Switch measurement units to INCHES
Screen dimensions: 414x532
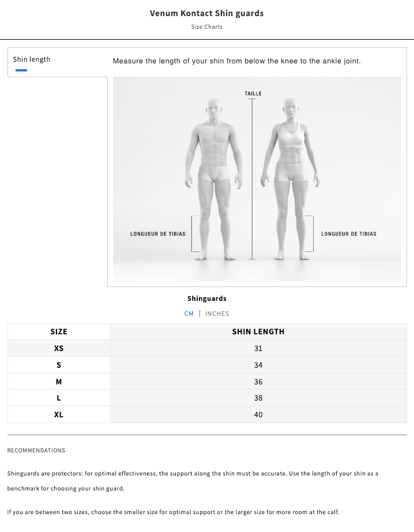tap(217, 314)
